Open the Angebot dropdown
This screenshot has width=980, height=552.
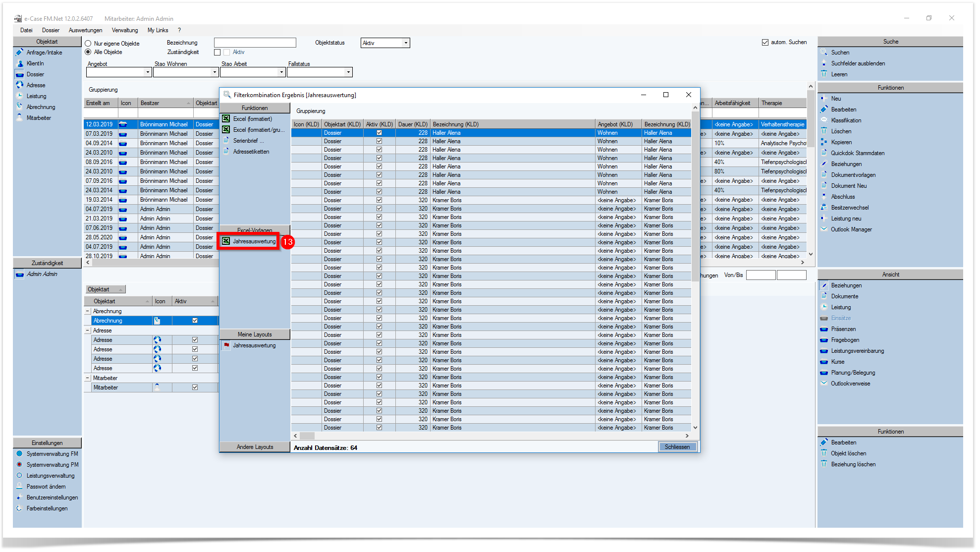click(x=148, y=72)
